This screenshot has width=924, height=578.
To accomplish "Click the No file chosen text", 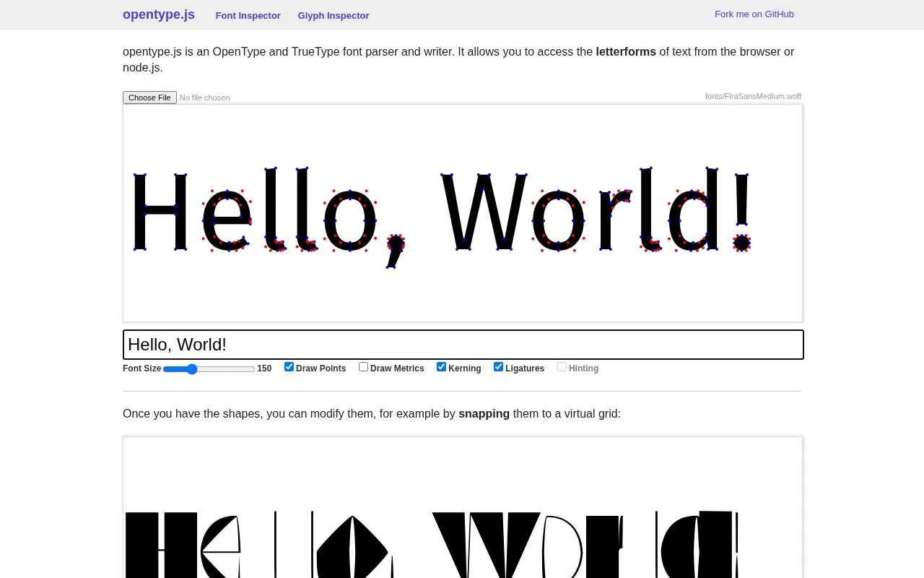I will pyautogui.click(x=204, y=98).
